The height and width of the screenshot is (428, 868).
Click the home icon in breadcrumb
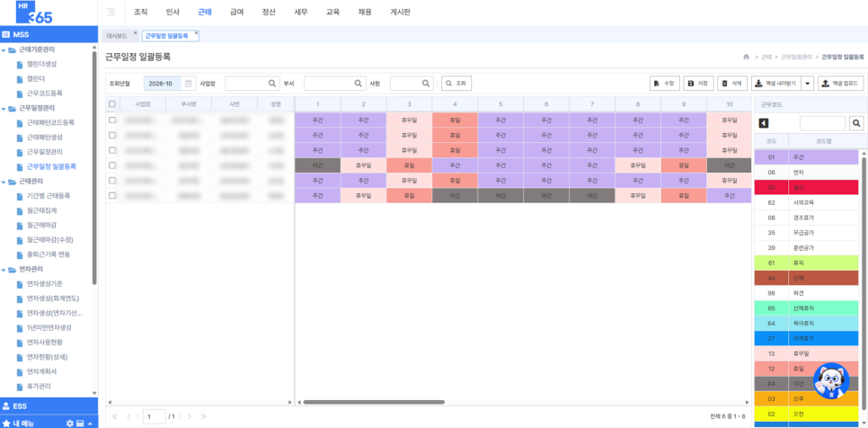(746, 57)
